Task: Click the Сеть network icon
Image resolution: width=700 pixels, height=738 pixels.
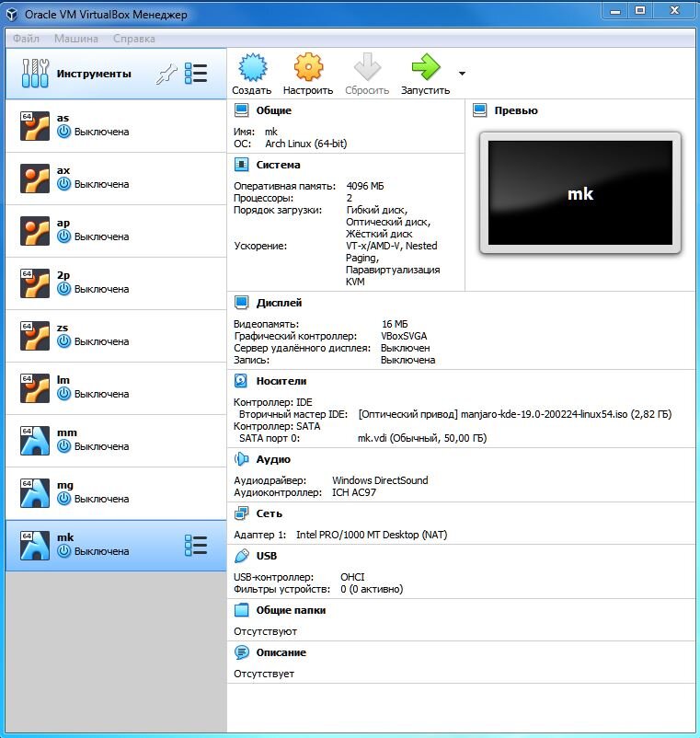Action: coord(242,513)
